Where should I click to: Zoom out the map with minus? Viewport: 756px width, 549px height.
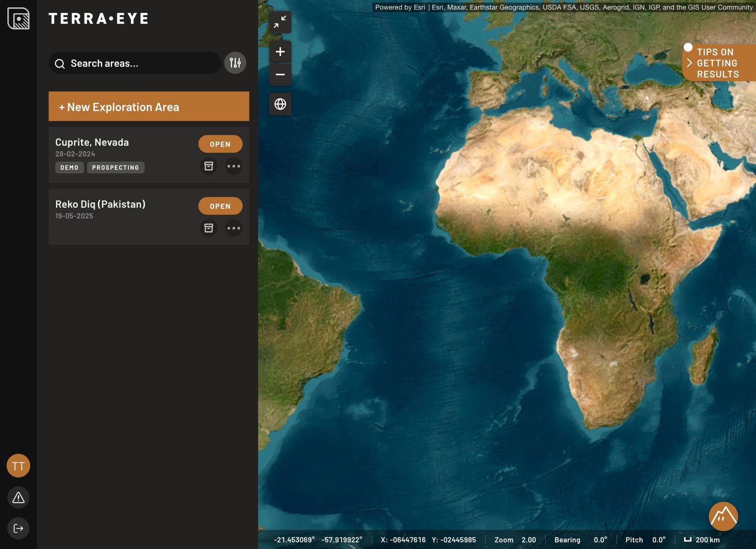point(280,74)
